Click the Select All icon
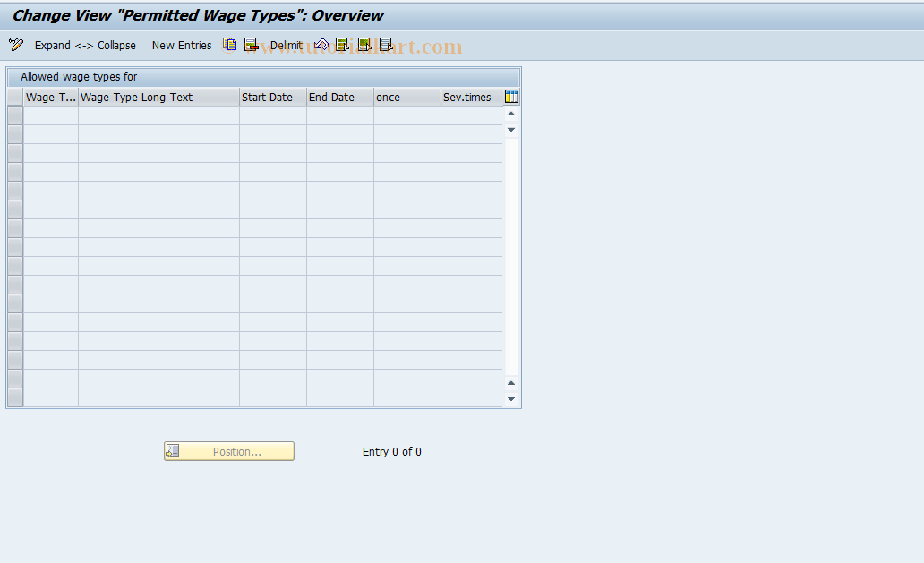Image resolution: width=924 pixels, height=563 pixels. [x=342, y=45]
